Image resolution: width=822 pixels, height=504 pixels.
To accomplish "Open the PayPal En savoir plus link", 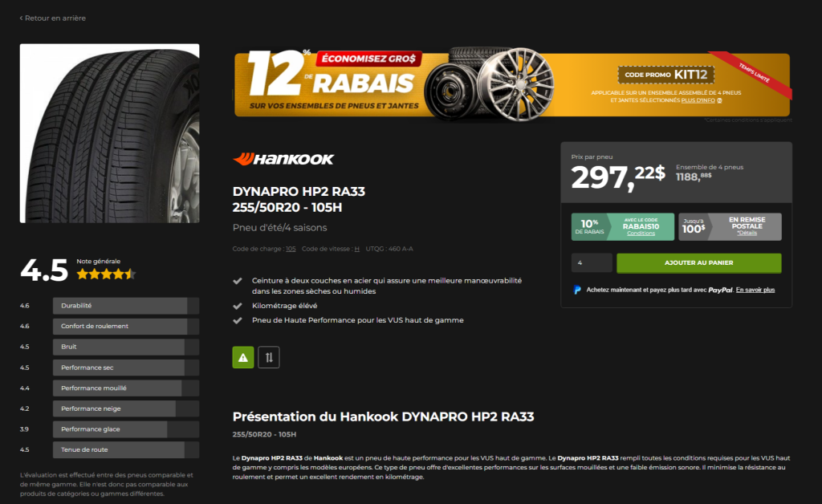I will [x=755, y=290].
